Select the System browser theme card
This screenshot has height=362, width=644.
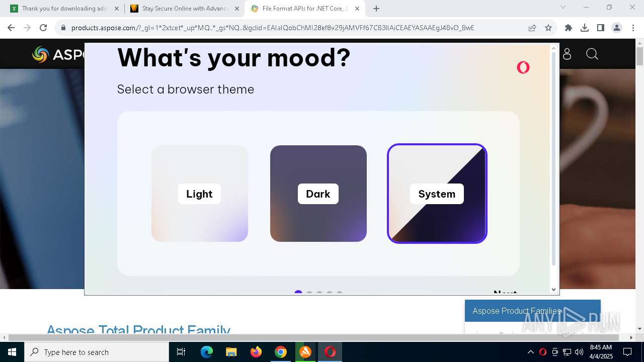click(437, 194)
